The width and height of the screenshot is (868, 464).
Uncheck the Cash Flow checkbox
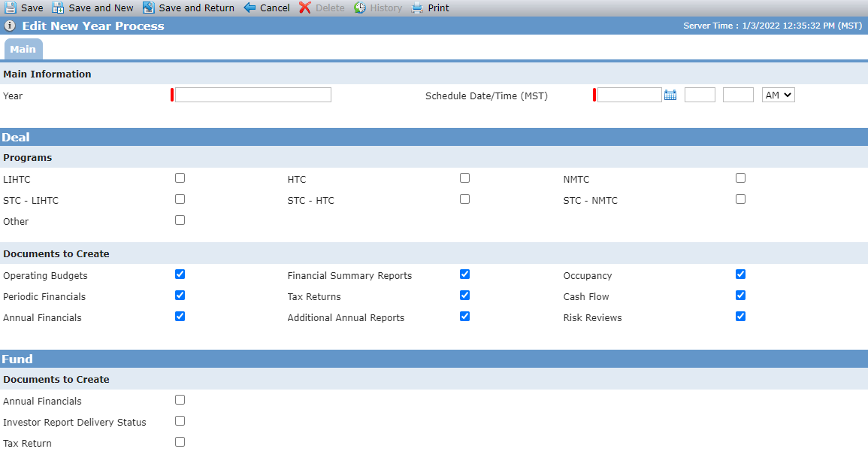[x=741, y=295]
